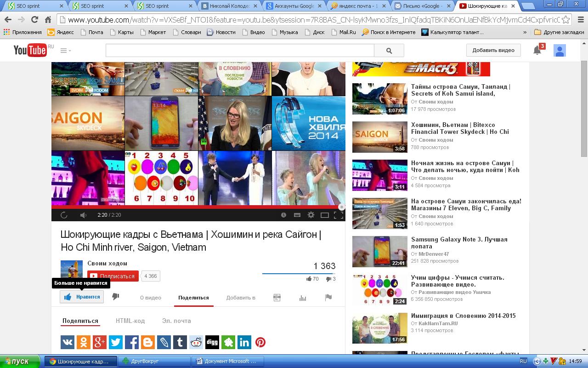Click the replay video button
588x368 pixels.
coord(64,215)
